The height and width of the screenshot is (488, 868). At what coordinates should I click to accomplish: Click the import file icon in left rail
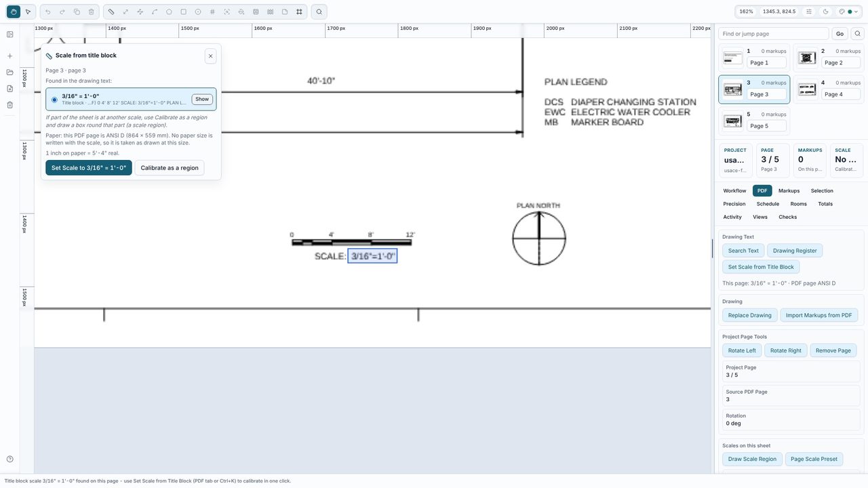pos(10,89)
